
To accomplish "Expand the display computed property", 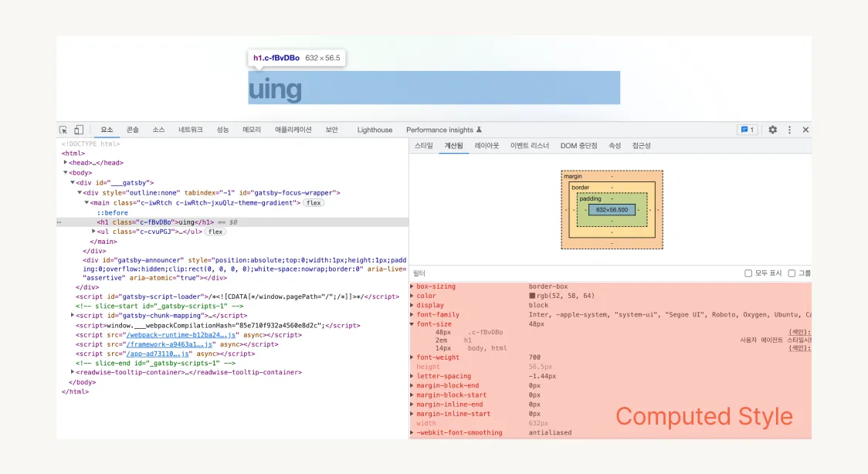I will point(412,305).
